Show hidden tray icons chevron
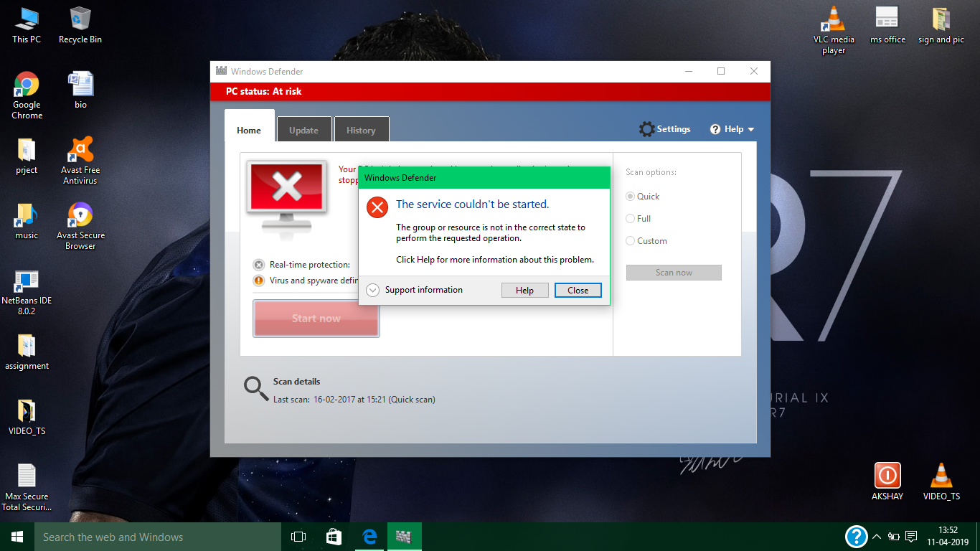Screen dimensions: 980x551 pos(877,537)
